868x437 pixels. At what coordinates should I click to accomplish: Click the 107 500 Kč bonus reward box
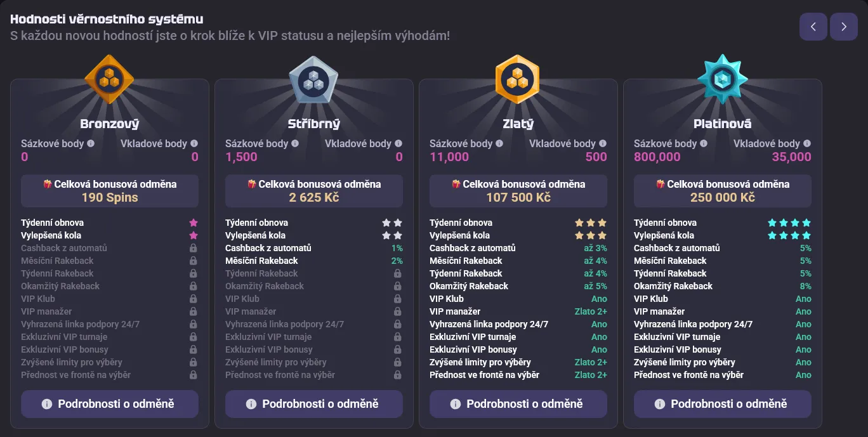click(x=518, y=191)
